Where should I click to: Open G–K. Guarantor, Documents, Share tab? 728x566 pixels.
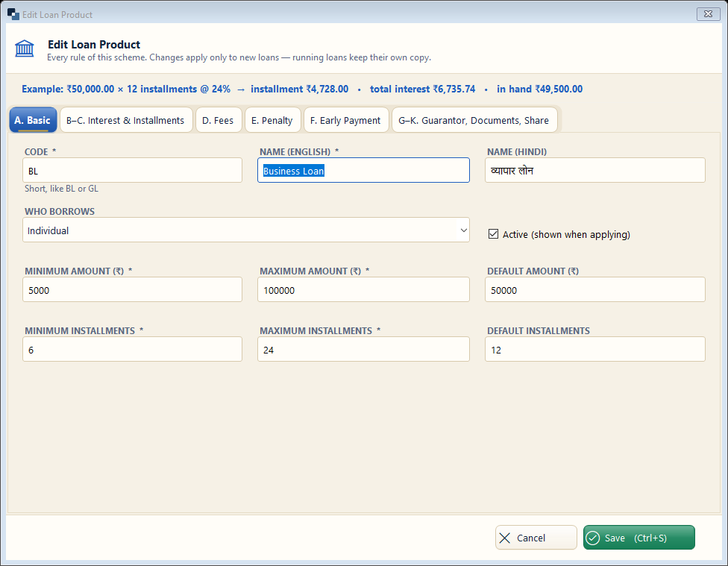[x=474, y=120]
